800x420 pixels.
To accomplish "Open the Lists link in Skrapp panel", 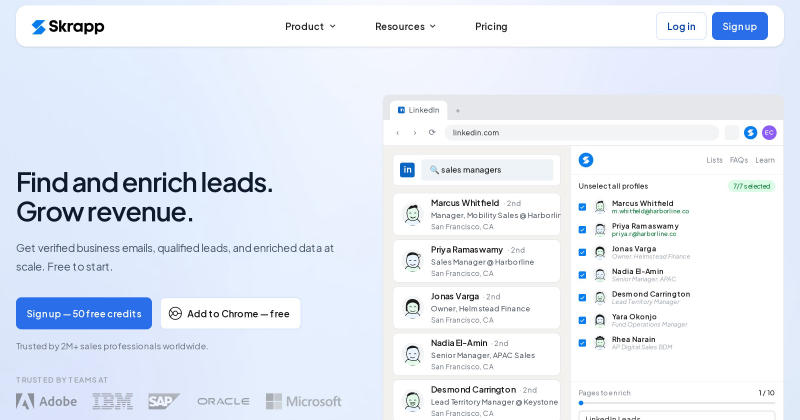I will pyautogui.click(x=714, y=160).
